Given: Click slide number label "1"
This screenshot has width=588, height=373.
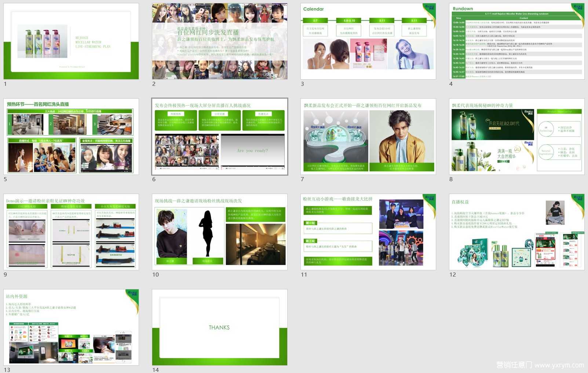Looking at the screenshot, I should (5, 84).
